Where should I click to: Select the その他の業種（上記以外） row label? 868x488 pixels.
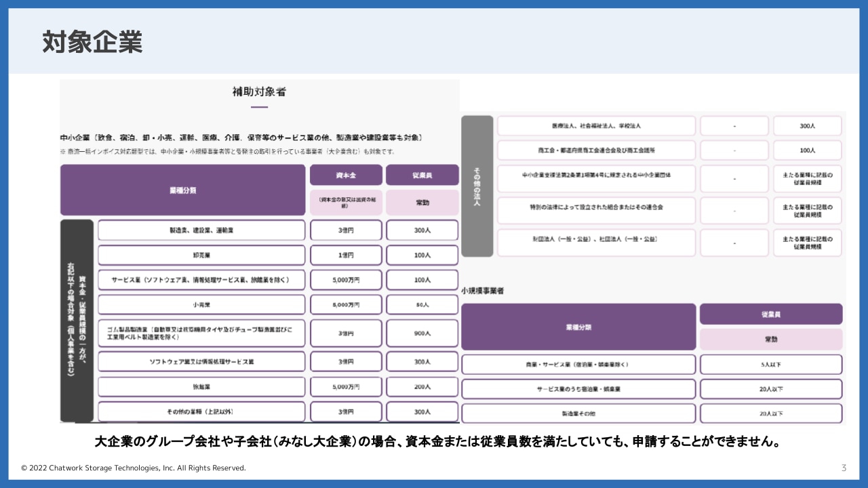(201, 412)
